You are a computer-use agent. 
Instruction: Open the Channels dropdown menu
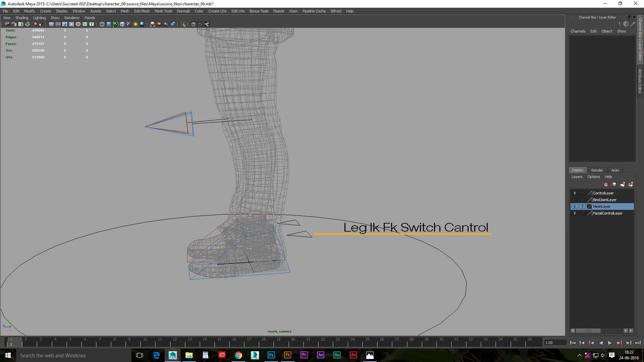point(578,31)
